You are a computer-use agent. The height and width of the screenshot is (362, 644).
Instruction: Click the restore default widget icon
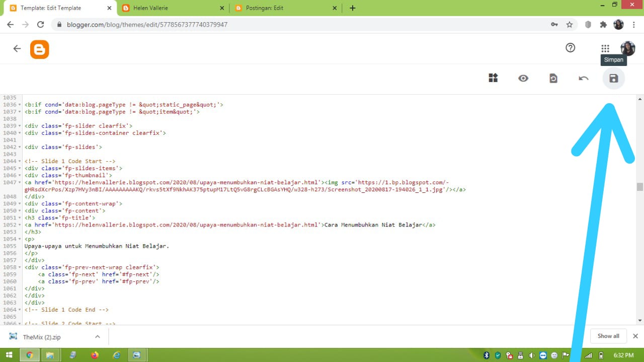[x=553, y=78]
